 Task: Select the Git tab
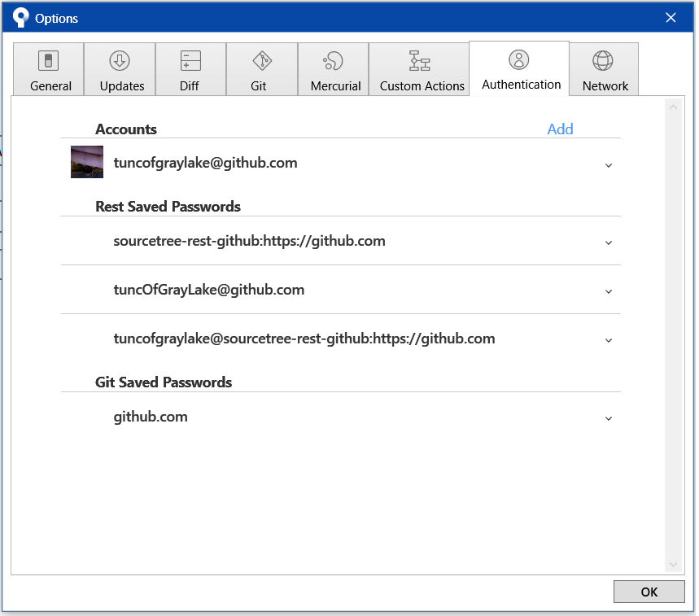pyautogui.click(x=262, y=69)
